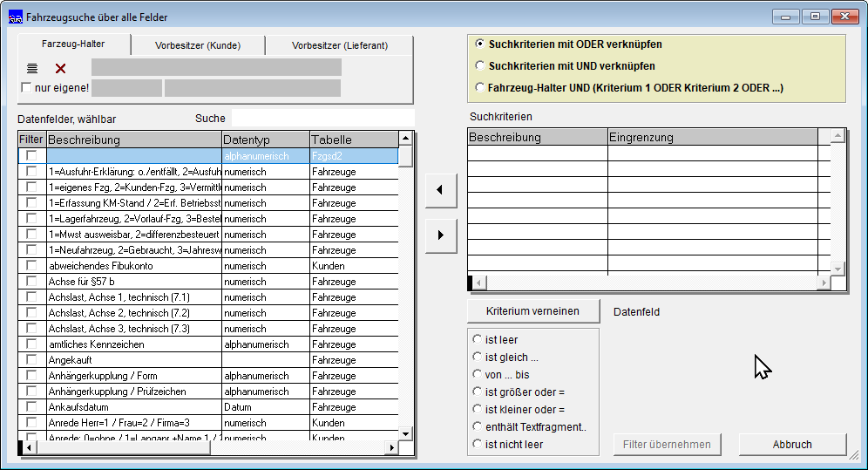Click right scroll arrow under Suchkriterien table
Viewport: 868px width, 470px height.
(824, 283)
